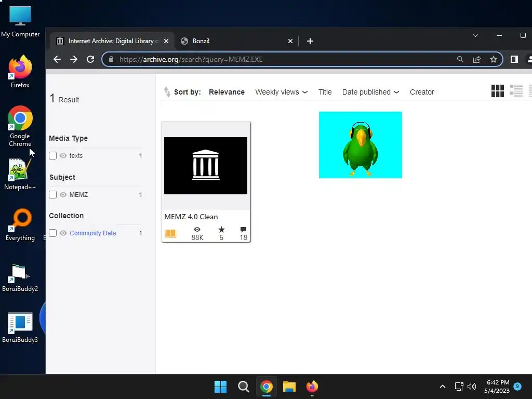Screen dimensions: 532x399
Task: Switch to Firefox in the taskbar
Action: 312,387
